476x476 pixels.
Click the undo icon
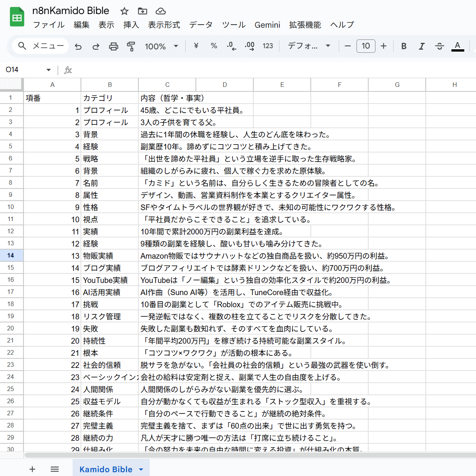[78, 46]
